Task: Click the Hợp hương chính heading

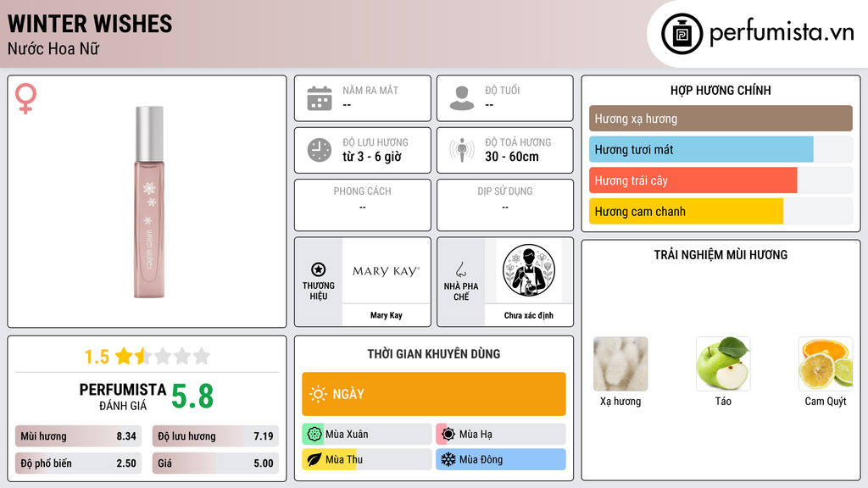Action: (x=721, y=90)
